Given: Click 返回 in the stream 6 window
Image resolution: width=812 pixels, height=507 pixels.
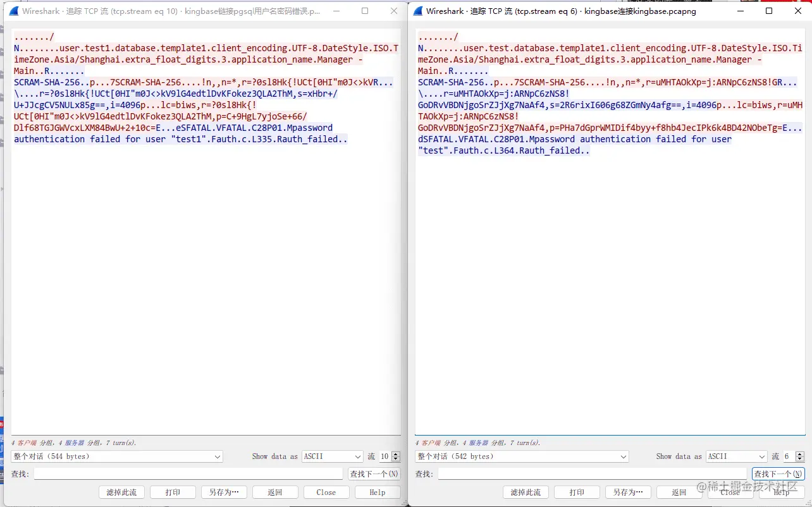Looking at the screenshot, I should (x=680, y=492).
